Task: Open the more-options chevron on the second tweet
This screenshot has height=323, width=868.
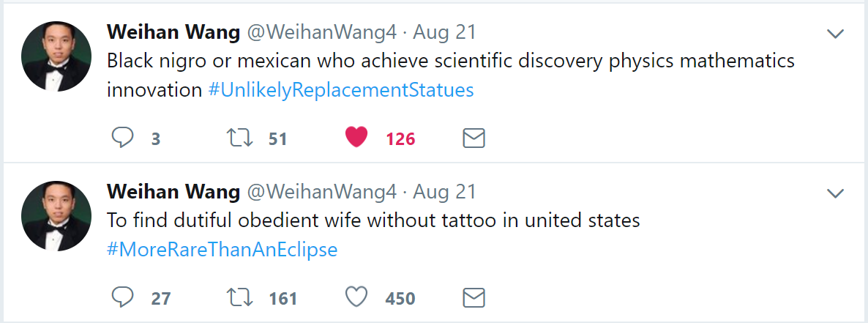Action: 835,193
